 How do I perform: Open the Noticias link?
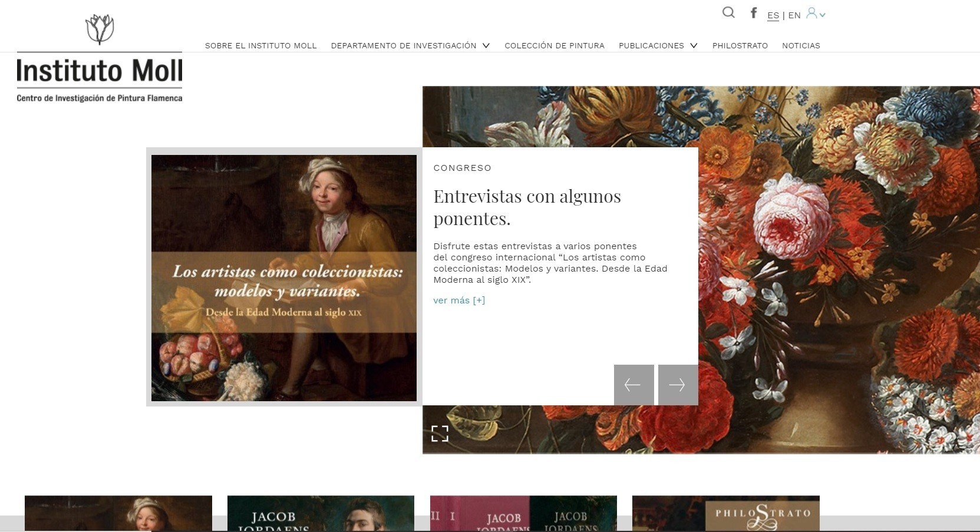pos(801,45)
